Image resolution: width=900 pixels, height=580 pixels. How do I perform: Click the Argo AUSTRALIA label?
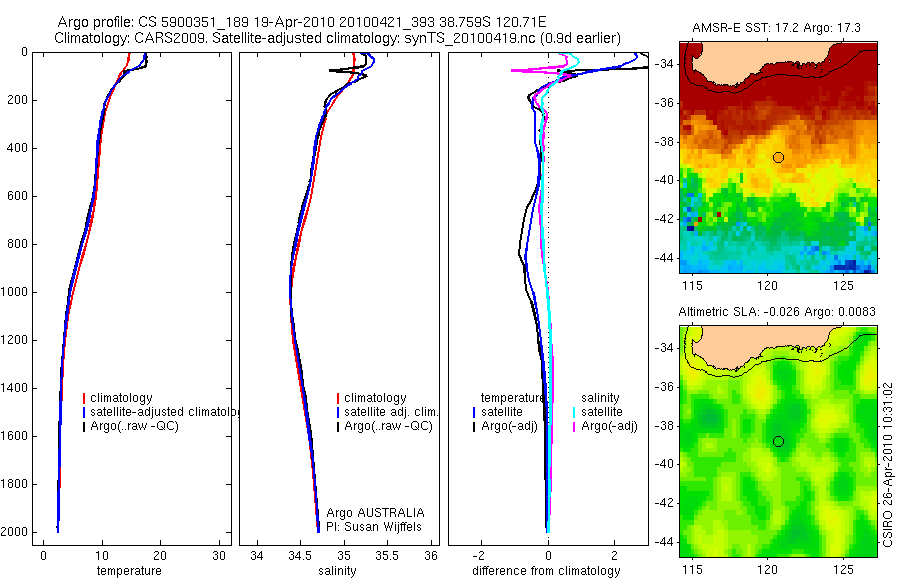tap(375, 512)
